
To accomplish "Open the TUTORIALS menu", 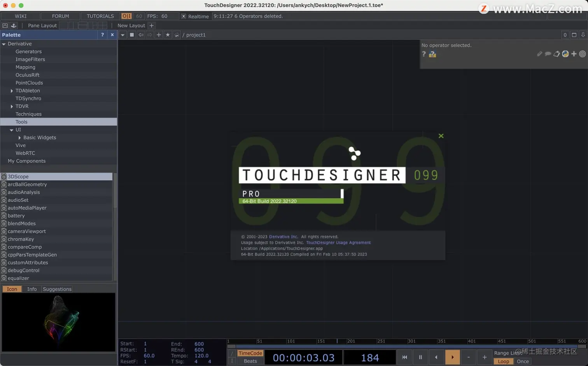I will tap(100, 16).
